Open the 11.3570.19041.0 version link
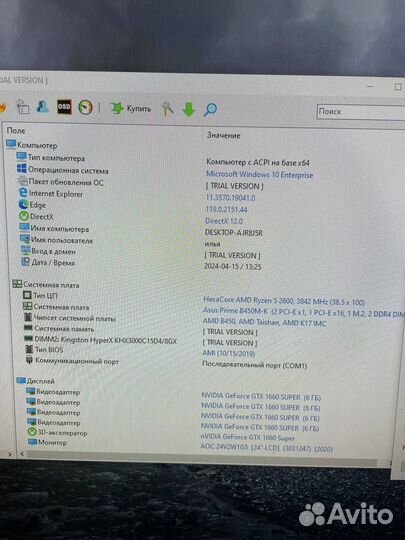Screen dimensions: 405x540 [x=230, y=198]
